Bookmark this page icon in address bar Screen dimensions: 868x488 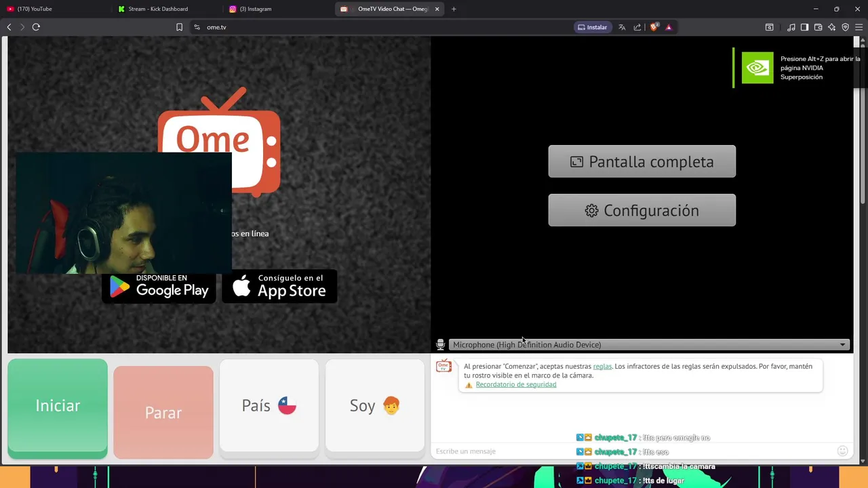179,27
